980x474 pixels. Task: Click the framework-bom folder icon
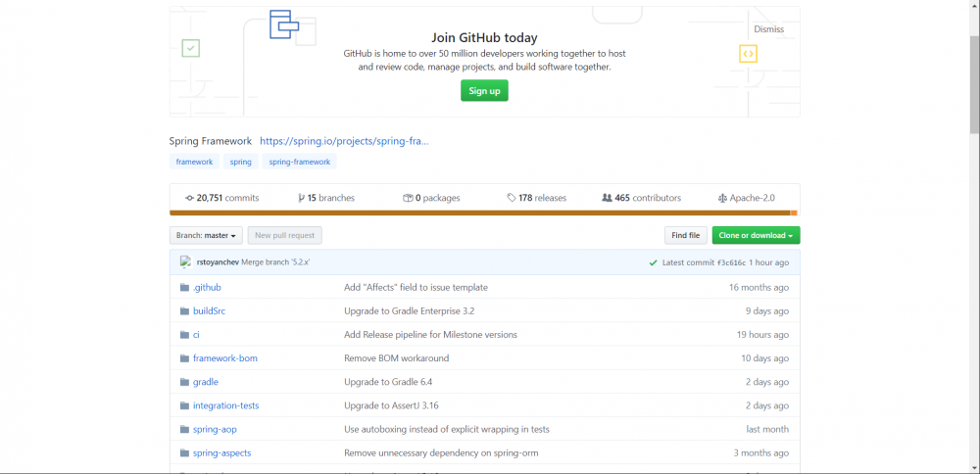coord(184,358)
